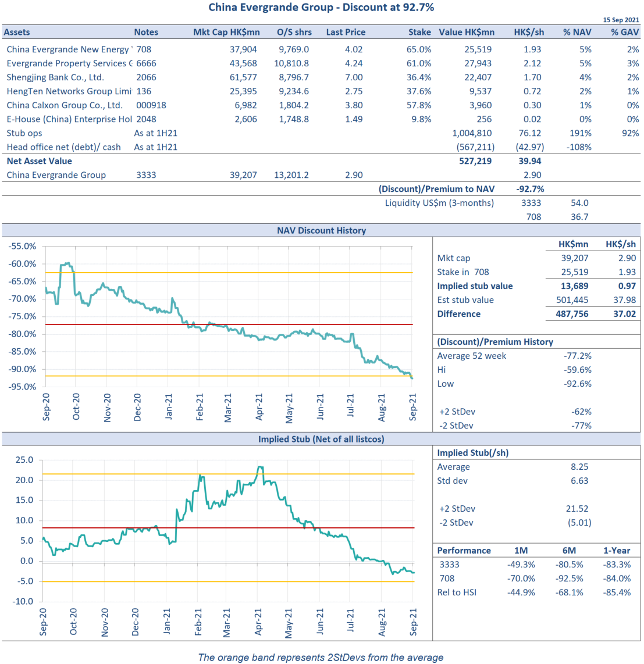This screenshot has width=644, height=664.
Task: Select the difference value "487,756"
Action: point(572,314)
